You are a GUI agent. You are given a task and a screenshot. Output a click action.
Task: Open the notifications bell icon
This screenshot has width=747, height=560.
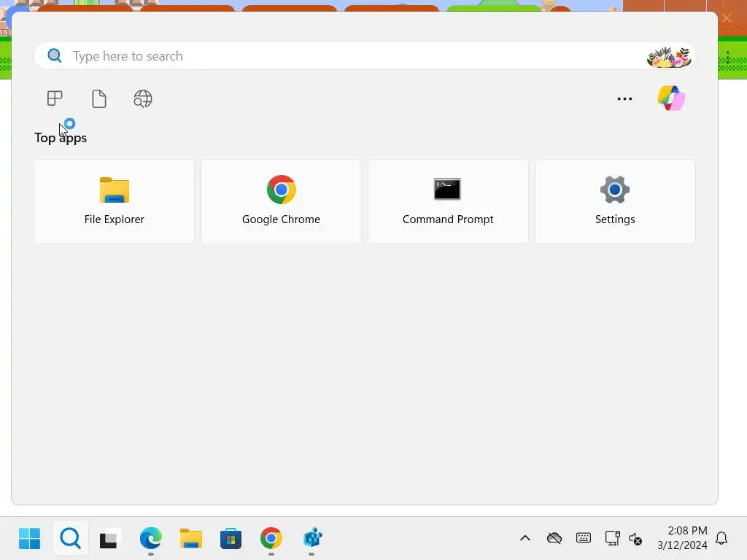click(721, 539)
